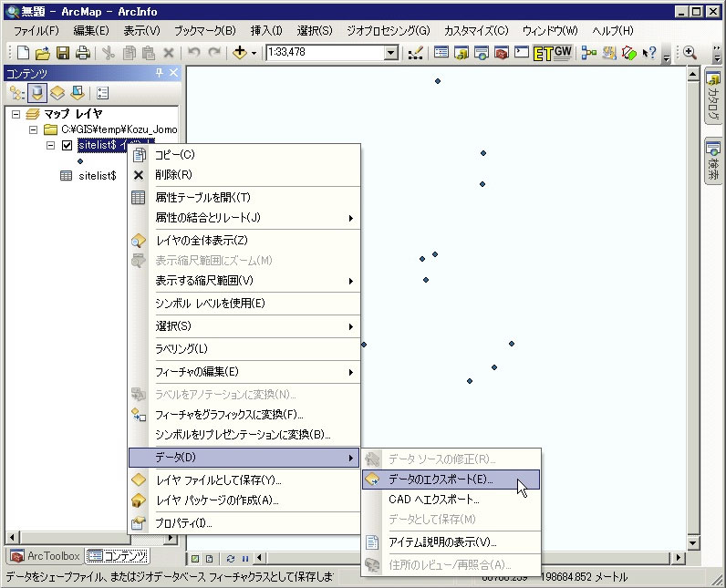Switch to the コンテンツ bottom tab
Viewport: 726px width, 588px height.
tap(117, 556)
